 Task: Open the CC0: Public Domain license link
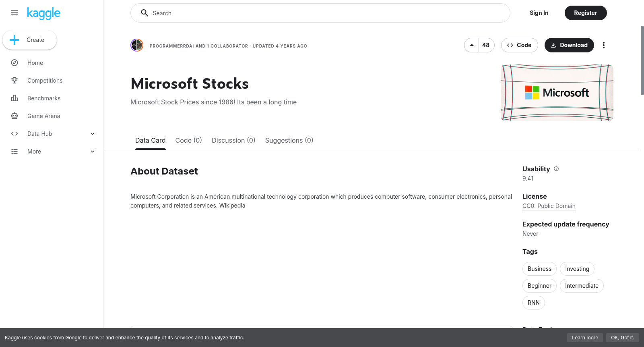549,206
